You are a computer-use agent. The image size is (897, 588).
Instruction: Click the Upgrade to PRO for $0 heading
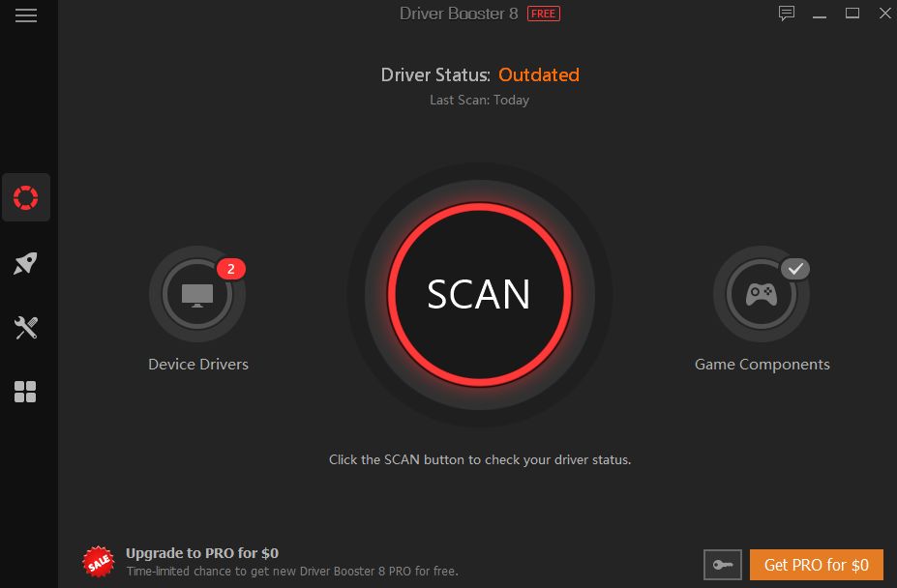tap(202, 553)
